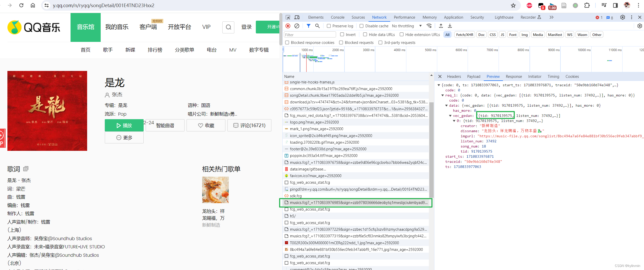This screenshot has width=644, height=270.
Task: Switch to the Console tab
Action: (337, 17)
